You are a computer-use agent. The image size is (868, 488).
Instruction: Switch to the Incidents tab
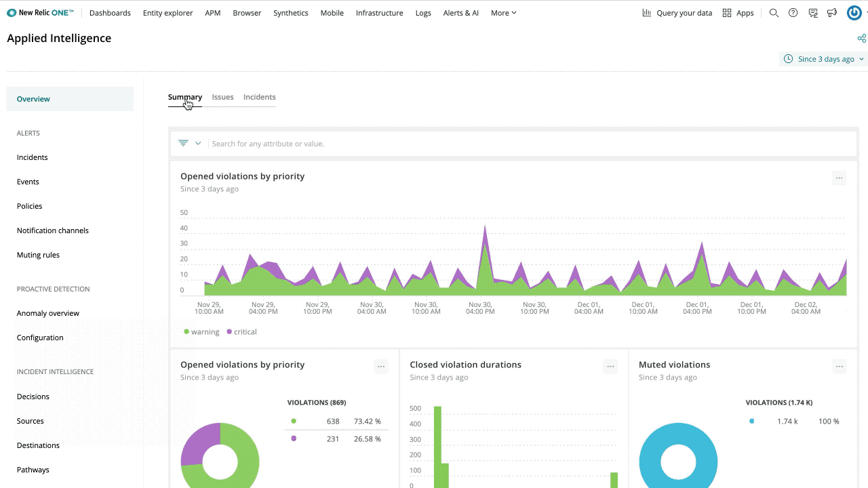coord(259,97)
